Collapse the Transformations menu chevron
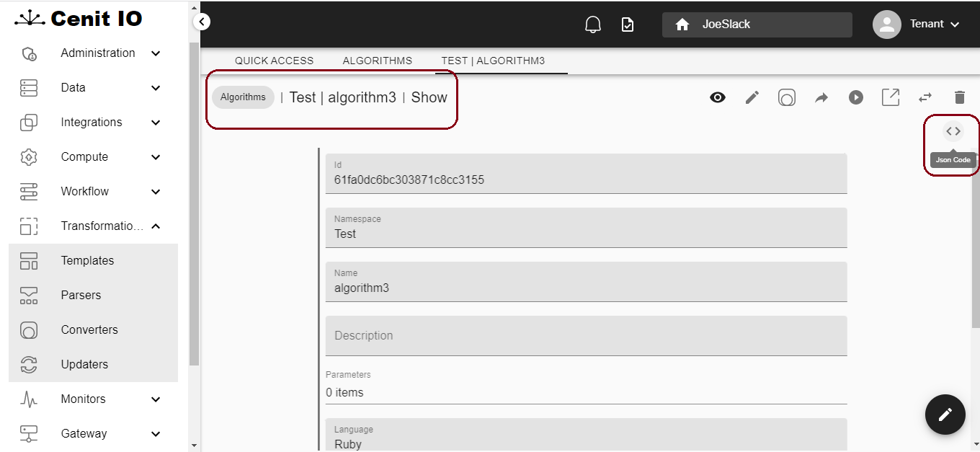 point(156,226)
